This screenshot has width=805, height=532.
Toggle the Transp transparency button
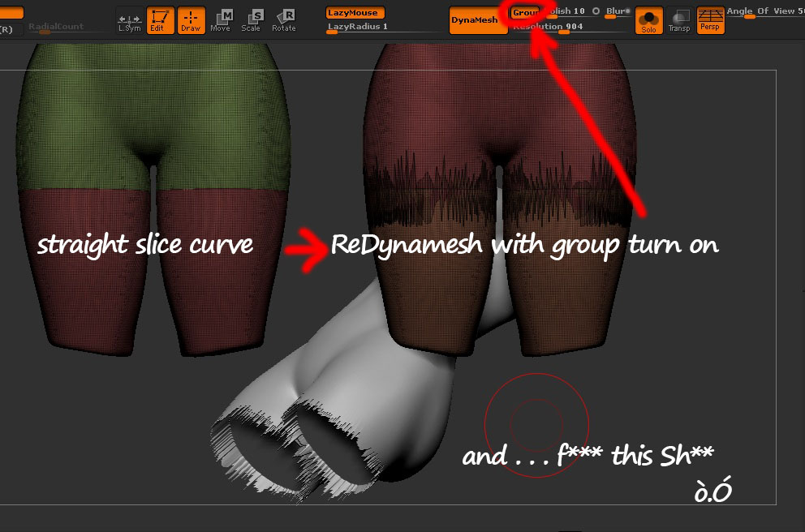coord(679,21)
